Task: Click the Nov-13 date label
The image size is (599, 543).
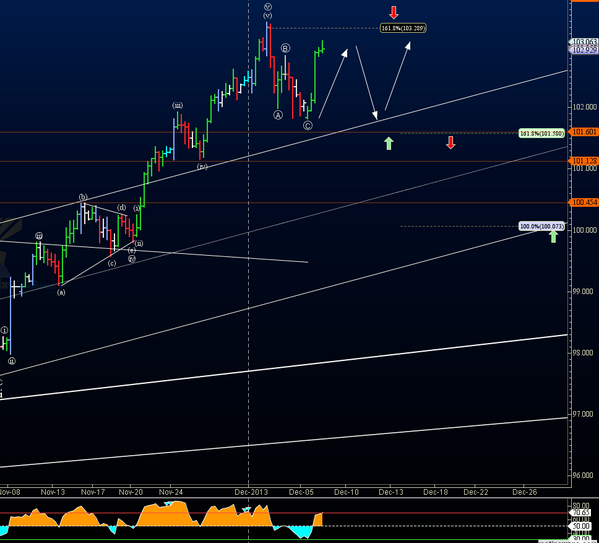Action: point(53,492)
